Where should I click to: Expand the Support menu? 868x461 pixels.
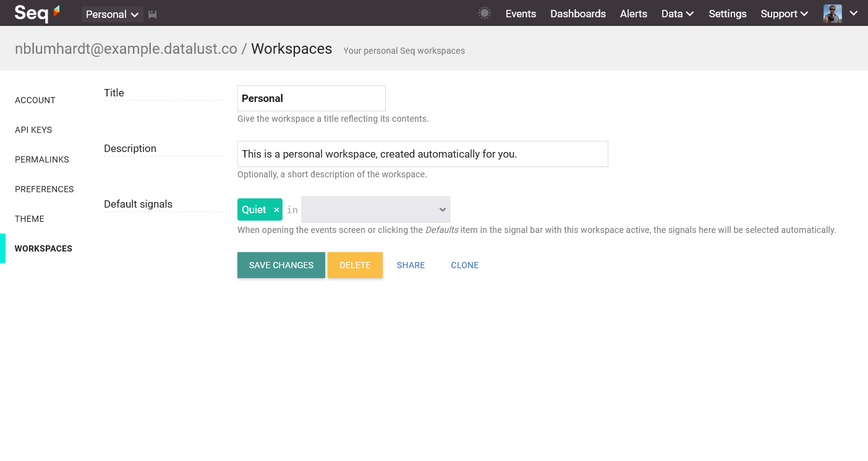click(x=784, y=14)
